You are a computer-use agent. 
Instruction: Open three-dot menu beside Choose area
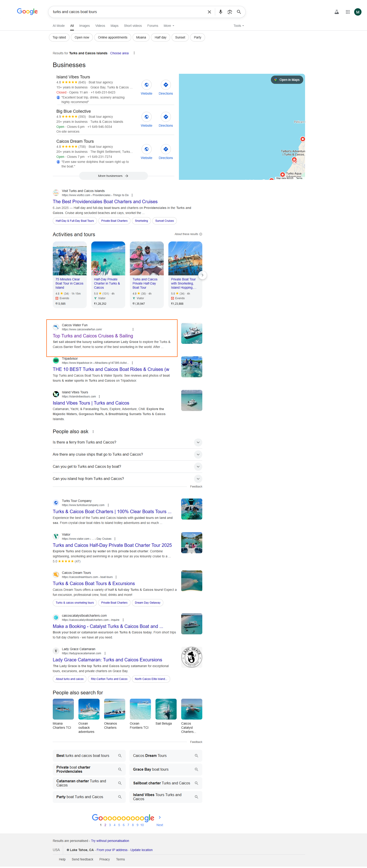pyautogui.click(x=134, y=53)
